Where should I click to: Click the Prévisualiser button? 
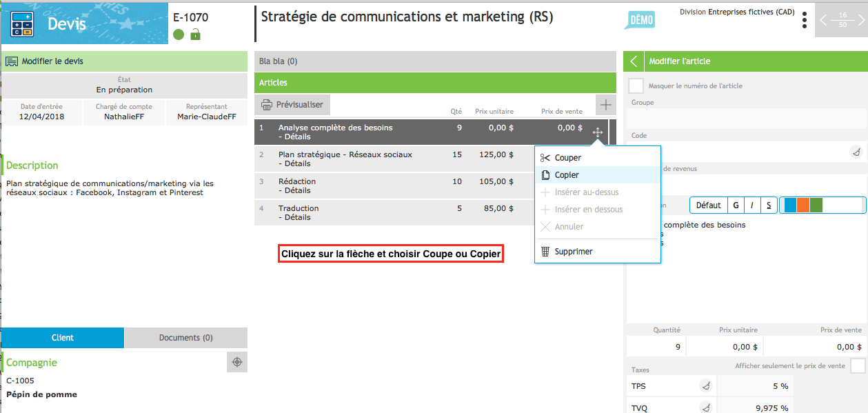pos(292,105)
